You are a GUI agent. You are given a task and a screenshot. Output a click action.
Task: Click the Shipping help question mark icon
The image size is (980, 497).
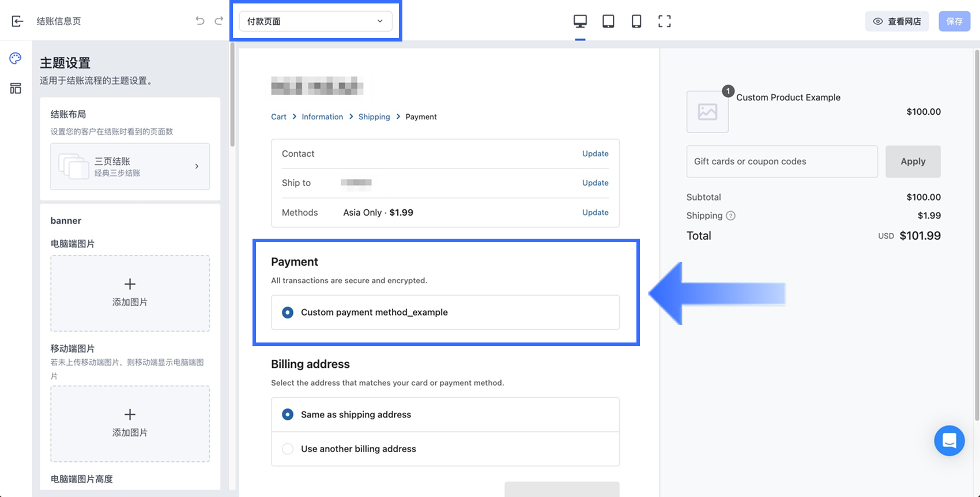(x=730, y=216)
